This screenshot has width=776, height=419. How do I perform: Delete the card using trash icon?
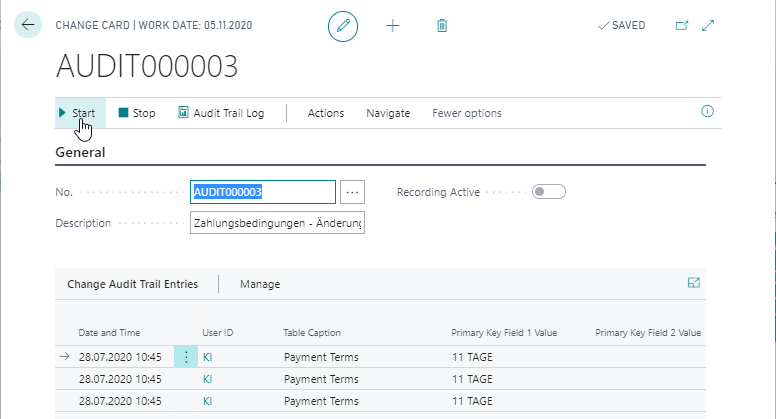[x=442, y=26]
